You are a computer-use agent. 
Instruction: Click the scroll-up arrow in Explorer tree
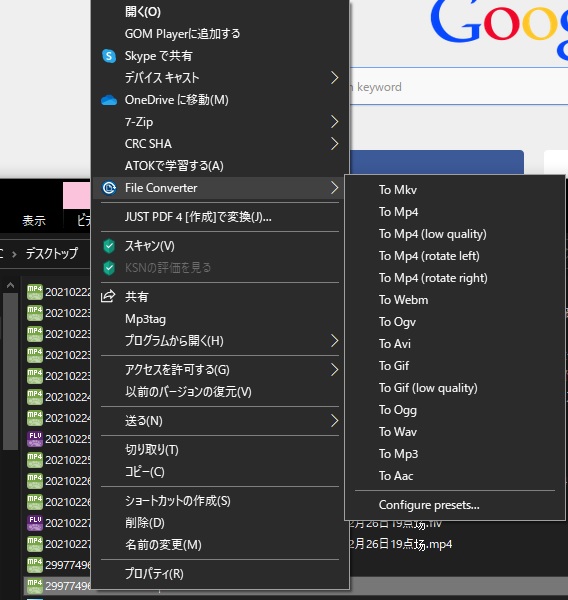pos(10,285)
